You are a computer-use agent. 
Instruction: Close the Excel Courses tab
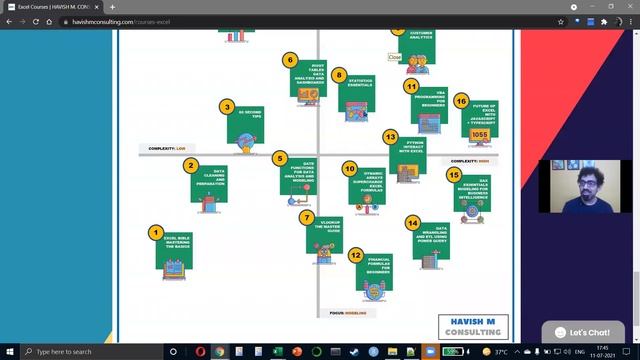pyautogui.click(x=97, y=7)
